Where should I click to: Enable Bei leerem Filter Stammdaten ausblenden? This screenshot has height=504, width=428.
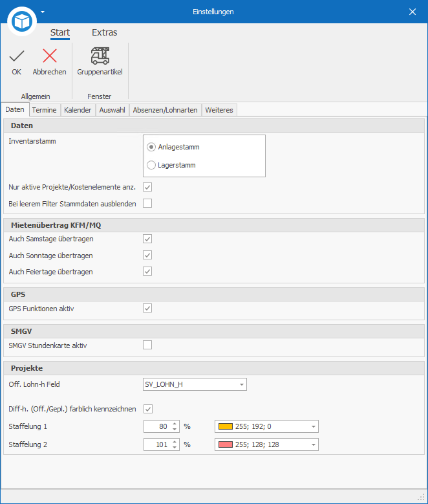click(147, 203)
